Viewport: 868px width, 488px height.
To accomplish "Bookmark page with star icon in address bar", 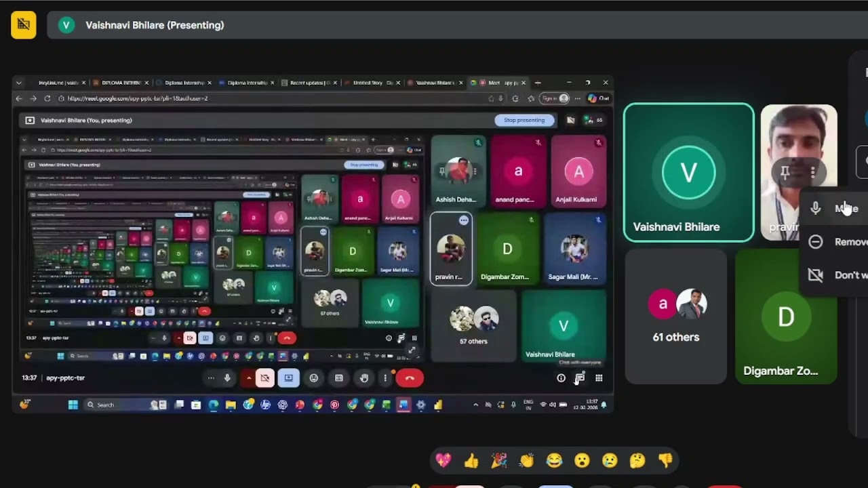I will (x=491, y=98).
